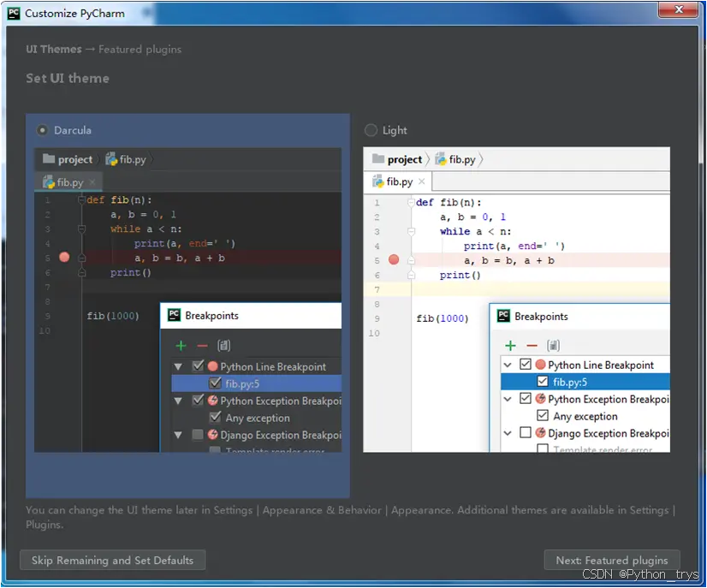Click Python Exception Breakpoint icon in Darcula
707x588 pixels.
point(213,401)
